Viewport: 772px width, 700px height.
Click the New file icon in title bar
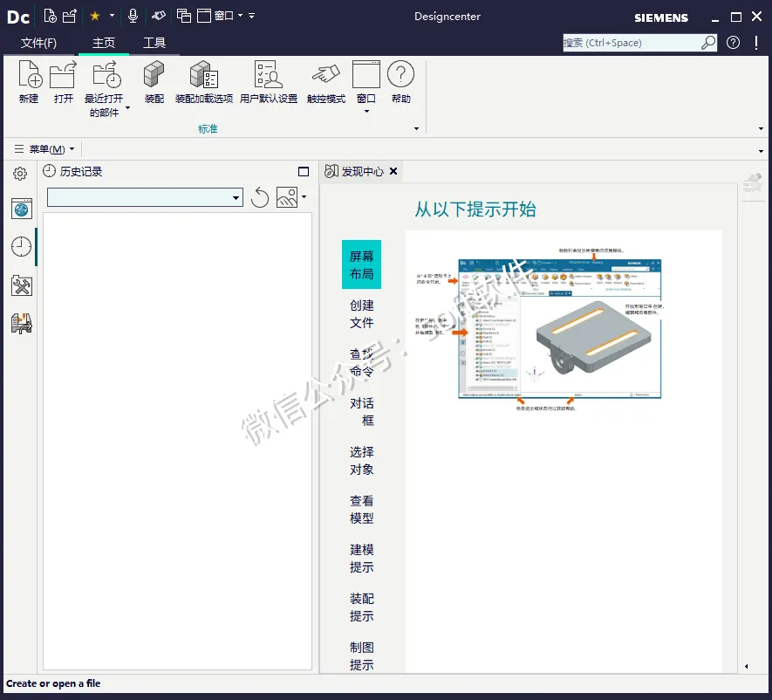pyautogui.click(x=50, y=17)
